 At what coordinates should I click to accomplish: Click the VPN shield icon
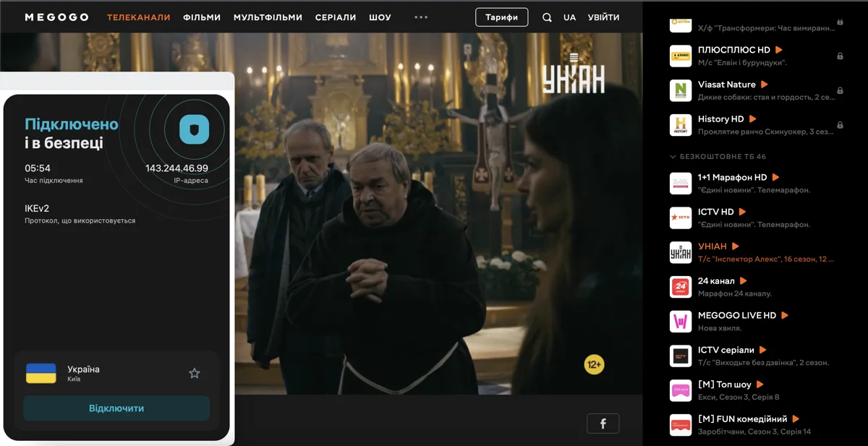point(194,129)
